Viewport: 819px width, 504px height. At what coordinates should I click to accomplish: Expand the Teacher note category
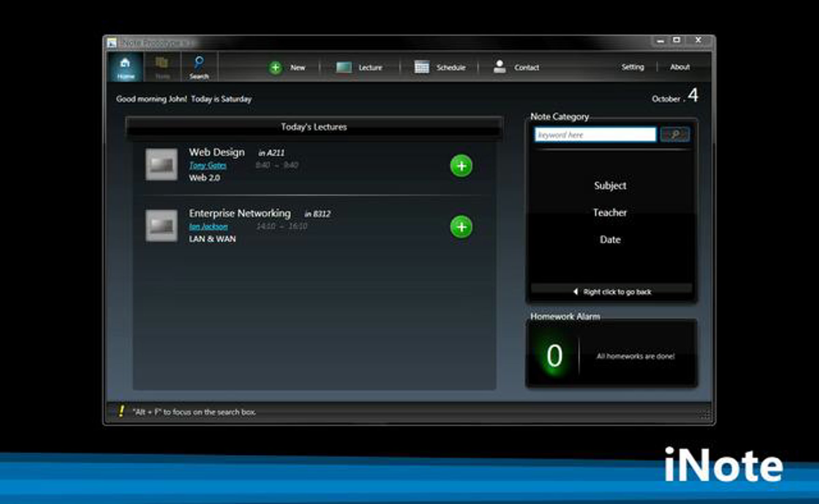coord(610,213)
